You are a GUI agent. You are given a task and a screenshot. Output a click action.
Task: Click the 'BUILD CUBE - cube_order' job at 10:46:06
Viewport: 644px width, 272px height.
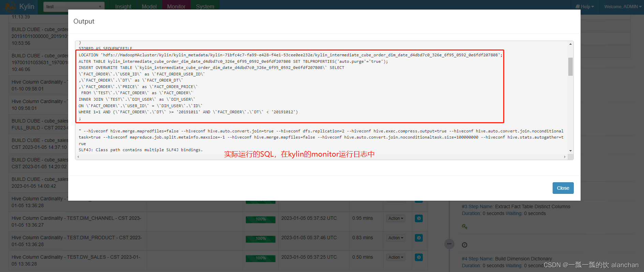(40, 62)
